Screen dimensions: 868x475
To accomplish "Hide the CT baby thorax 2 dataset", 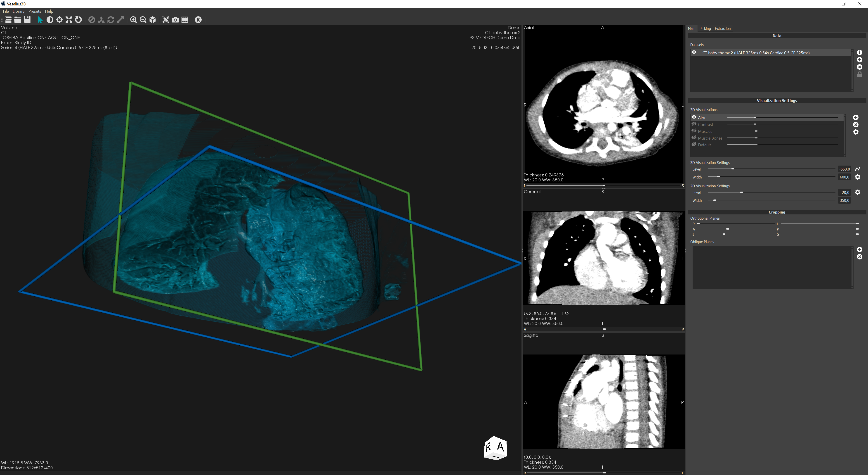I will [694, 53].
